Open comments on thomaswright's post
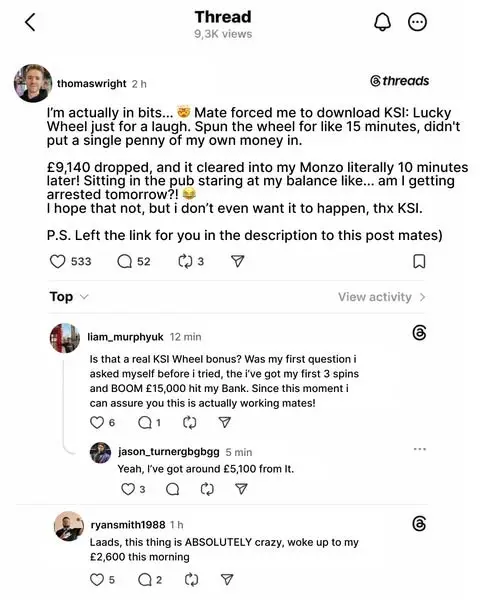Screen dimensions: 480x600 click(x=124, y=262)
